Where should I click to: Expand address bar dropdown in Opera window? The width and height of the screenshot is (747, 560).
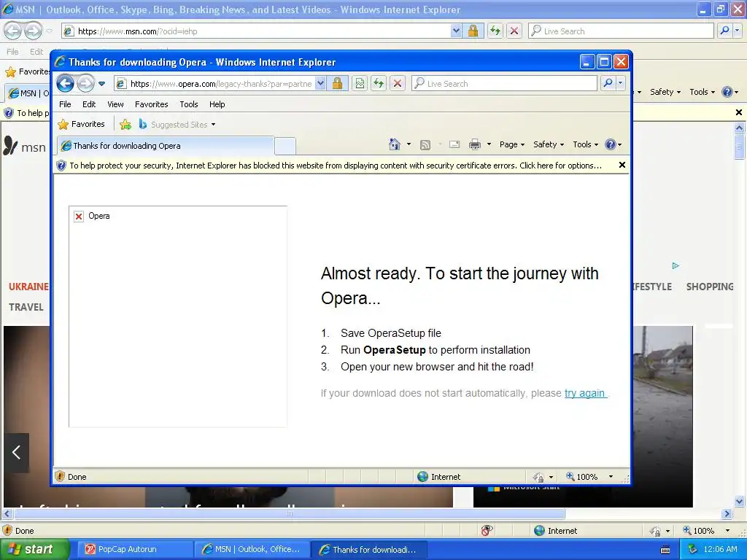(x=321, y=84)
